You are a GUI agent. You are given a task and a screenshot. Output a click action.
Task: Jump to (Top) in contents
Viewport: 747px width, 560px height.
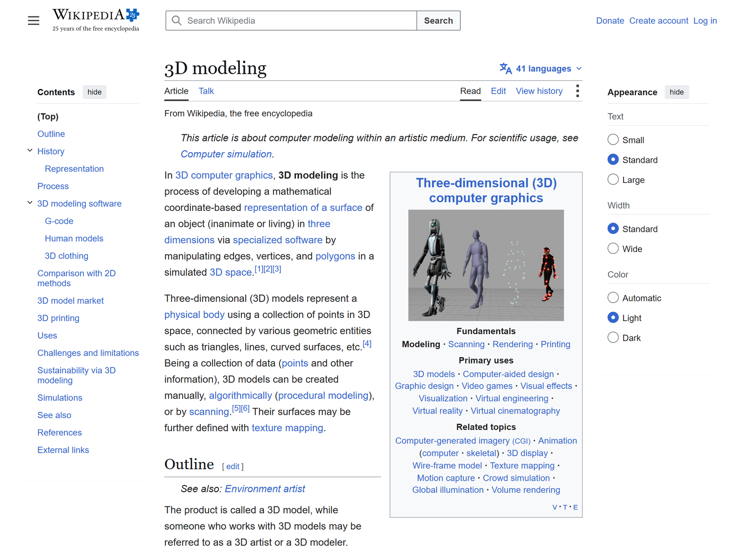pos(48,116)
